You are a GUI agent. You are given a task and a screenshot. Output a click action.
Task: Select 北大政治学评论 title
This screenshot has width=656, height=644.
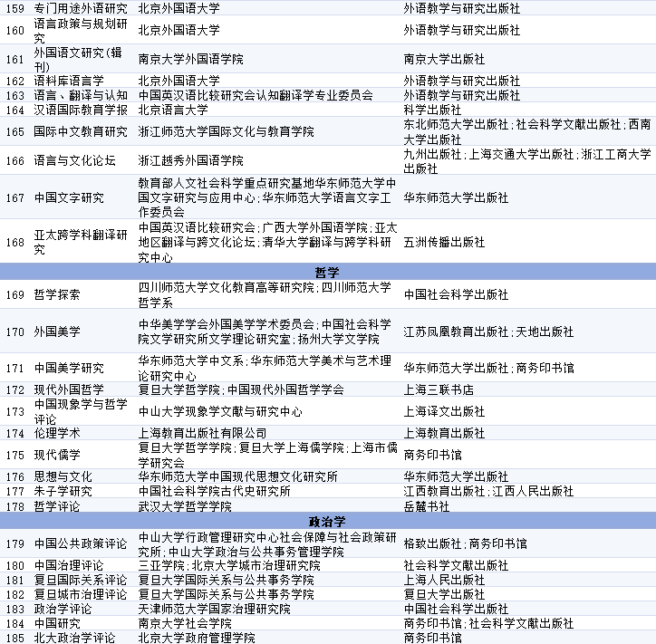[74, 638]
